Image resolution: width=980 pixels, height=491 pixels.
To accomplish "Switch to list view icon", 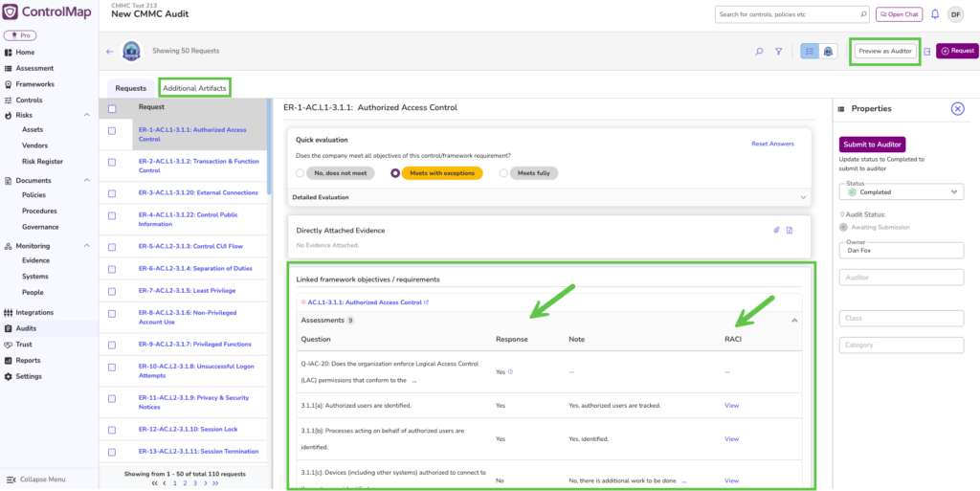I will tap(810, 52).
